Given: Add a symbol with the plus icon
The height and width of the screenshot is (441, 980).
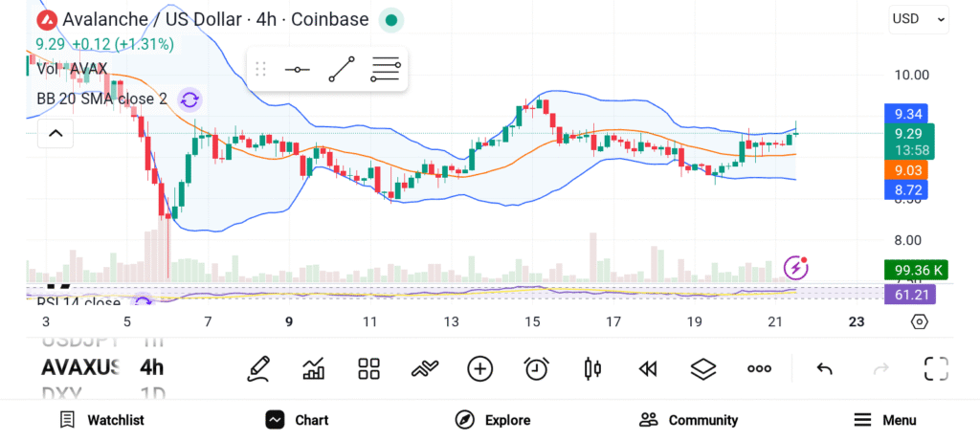Looking at the screenshot, I should coord(479,368).
